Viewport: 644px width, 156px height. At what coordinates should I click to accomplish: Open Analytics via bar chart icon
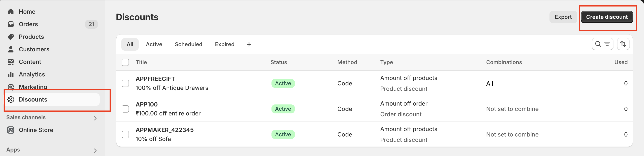coord(11,74)
